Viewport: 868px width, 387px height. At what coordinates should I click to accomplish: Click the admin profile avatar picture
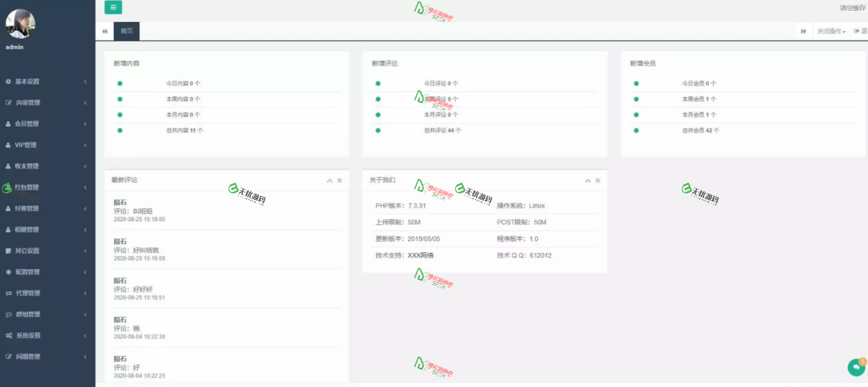[x=22, y=24]
